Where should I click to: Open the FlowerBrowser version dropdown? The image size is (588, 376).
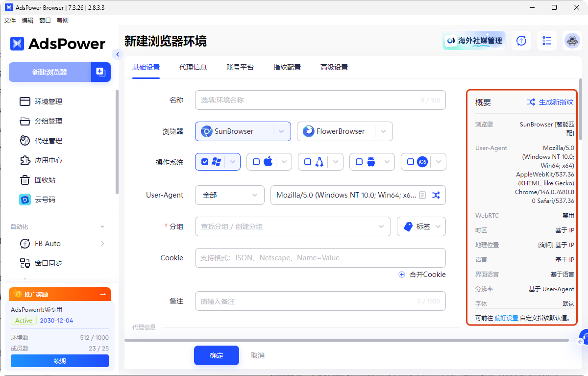[384, 131]
